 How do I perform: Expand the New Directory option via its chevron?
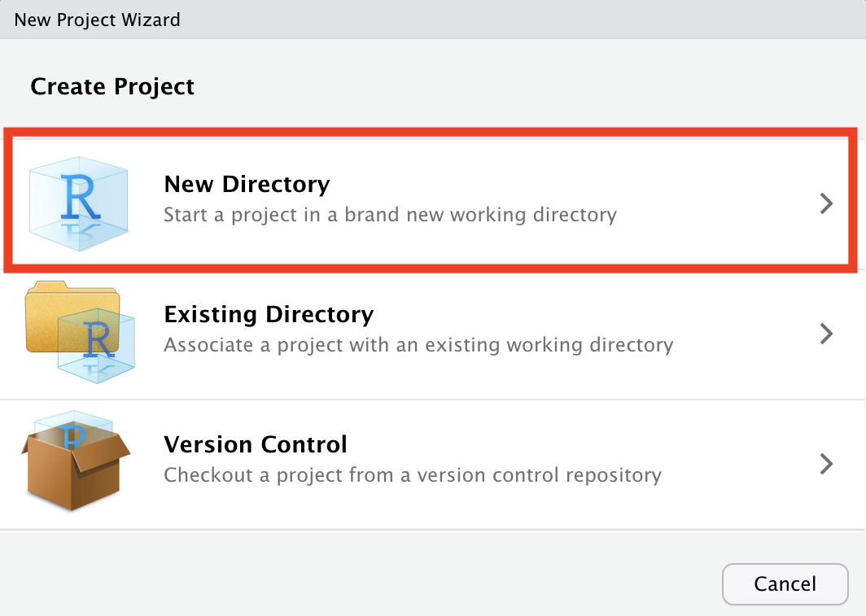click(826, 203)
